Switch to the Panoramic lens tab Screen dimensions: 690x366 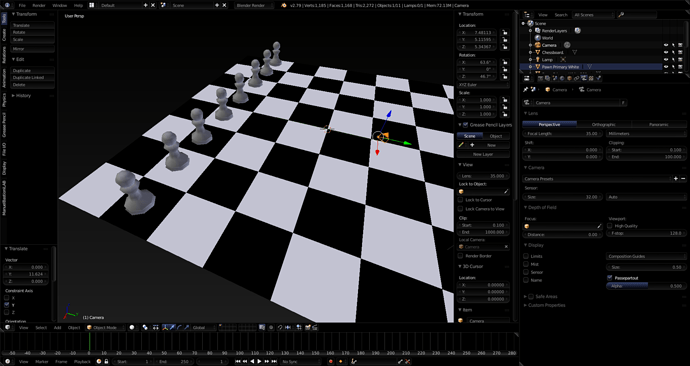coord(659,124)
